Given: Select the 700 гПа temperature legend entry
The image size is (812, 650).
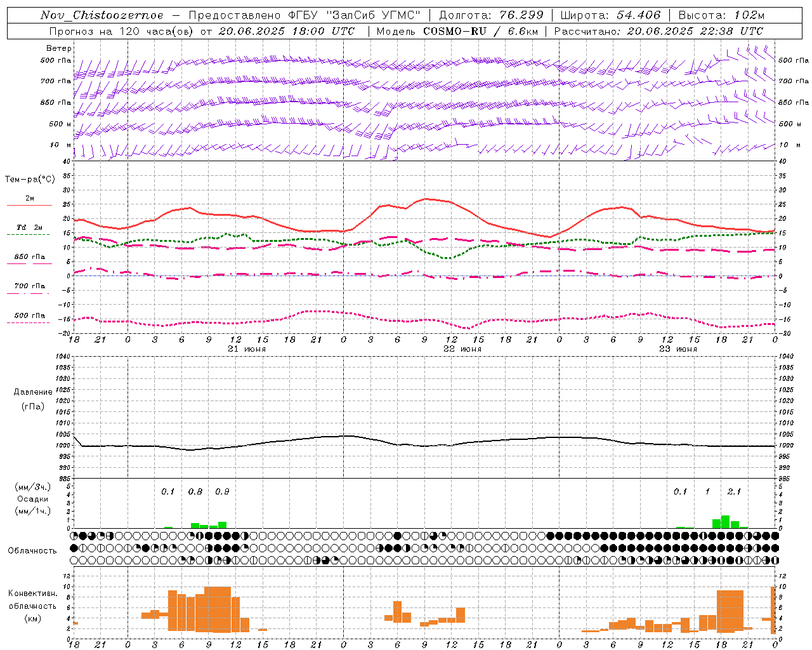Looking at the screenshot, I should pyautogui.click(x=30, y=286).
